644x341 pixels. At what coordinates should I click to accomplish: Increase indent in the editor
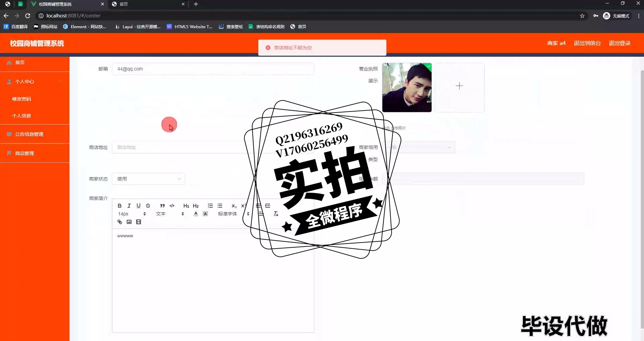[x=268, y=206]
